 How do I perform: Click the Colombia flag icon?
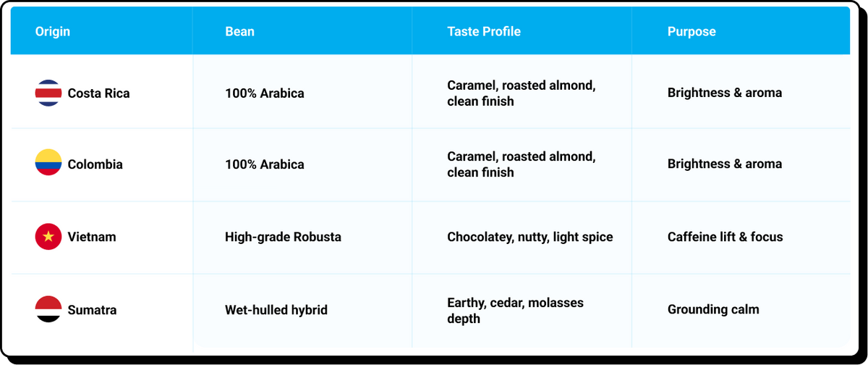[48, 164]
